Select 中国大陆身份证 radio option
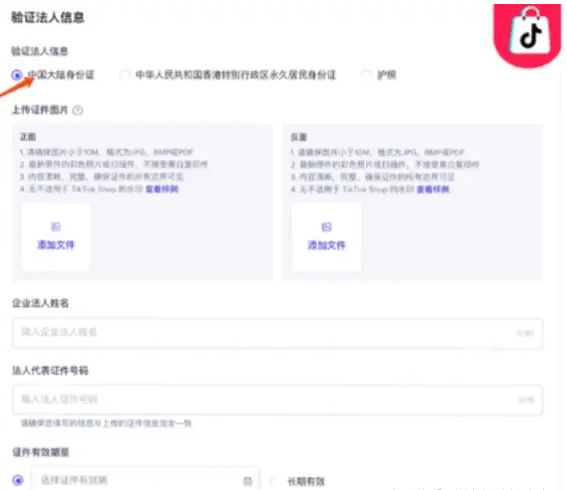 click(17, 75)
